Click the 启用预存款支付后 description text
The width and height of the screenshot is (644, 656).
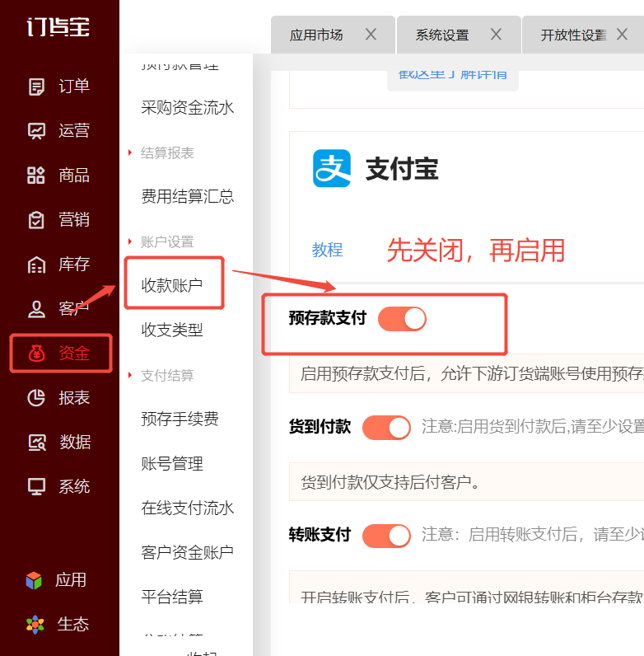472,373
